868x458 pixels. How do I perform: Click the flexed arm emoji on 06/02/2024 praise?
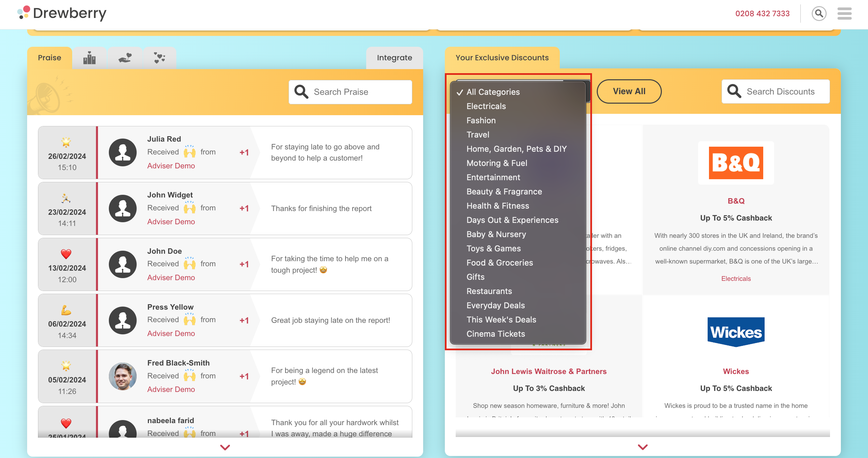[x=66, y=310]
